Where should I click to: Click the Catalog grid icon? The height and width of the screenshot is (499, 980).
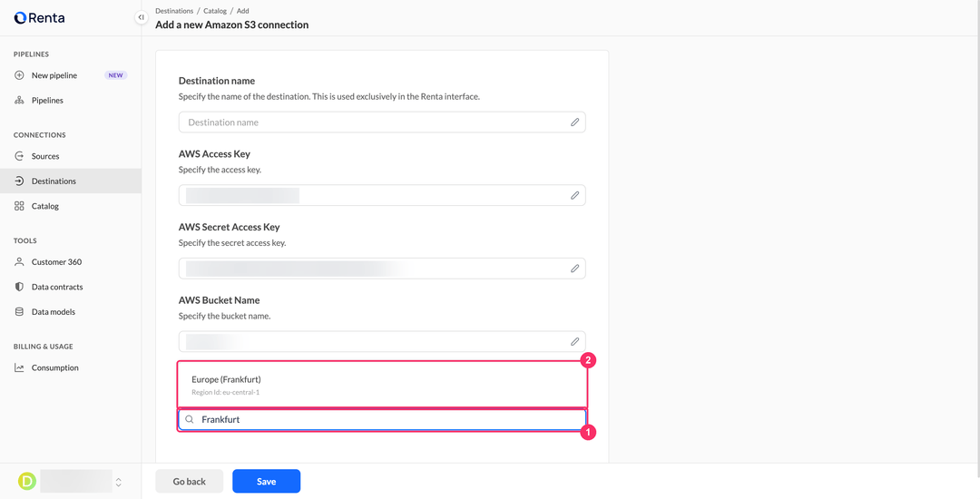tap(19, 206)
